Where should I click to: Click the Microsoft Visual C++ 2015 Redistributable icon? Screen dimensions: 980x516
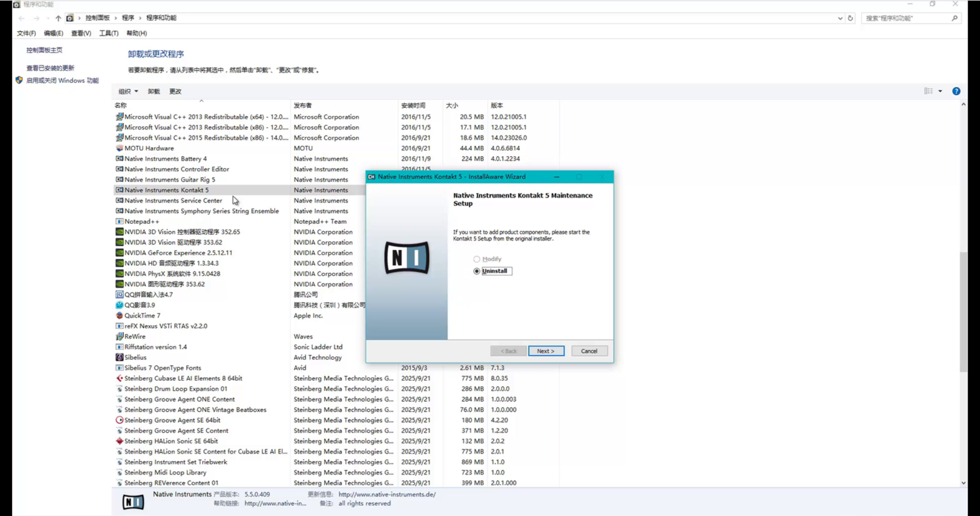(x=119, y=138)
